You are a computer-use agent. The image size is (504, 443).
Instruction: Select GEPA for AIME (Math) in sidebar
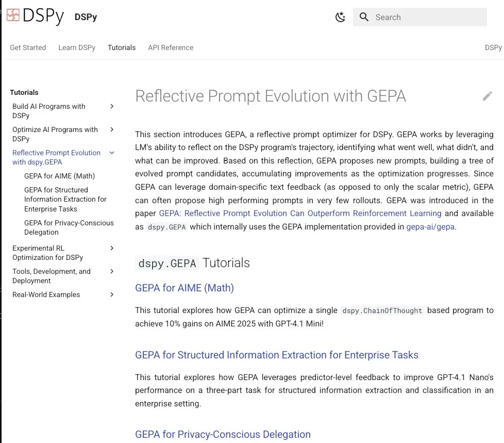[x=59, y=176]
